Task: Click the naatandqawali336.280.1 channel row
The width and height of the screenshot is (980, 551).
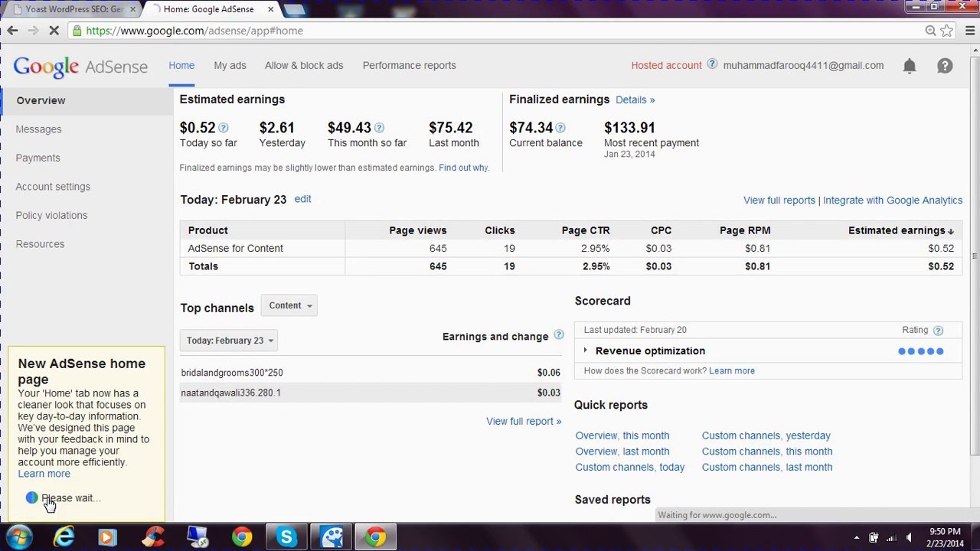Action: [371, 393]
